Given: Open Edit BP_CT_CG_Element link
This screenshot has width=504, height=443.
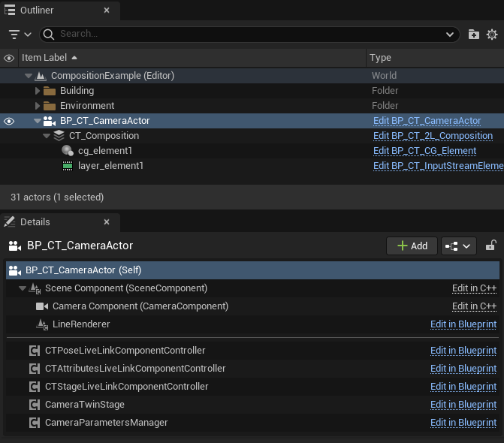Looking at the screenshot, I should coord(424,151).
